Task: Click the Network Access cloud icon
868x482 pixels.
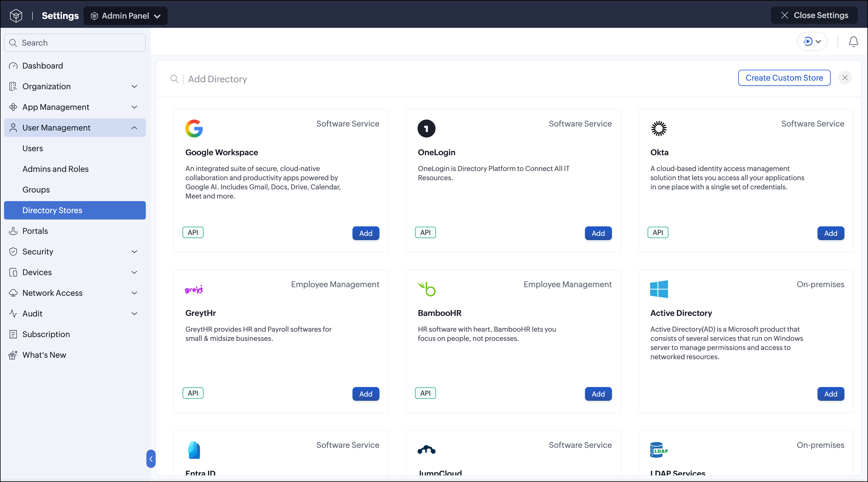Action: [13, 293]
